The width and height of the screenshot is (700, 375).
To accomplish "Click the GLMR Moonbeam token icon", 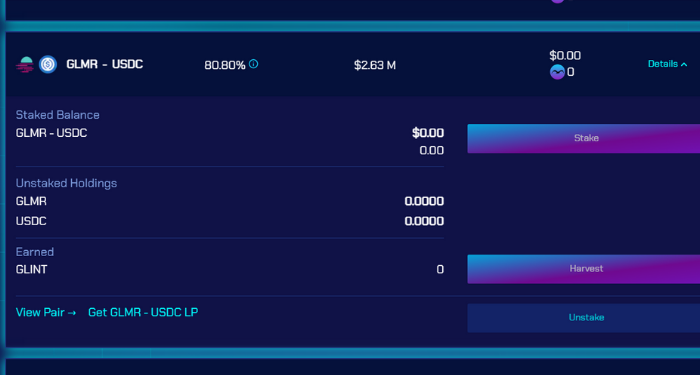I will 25,65.
